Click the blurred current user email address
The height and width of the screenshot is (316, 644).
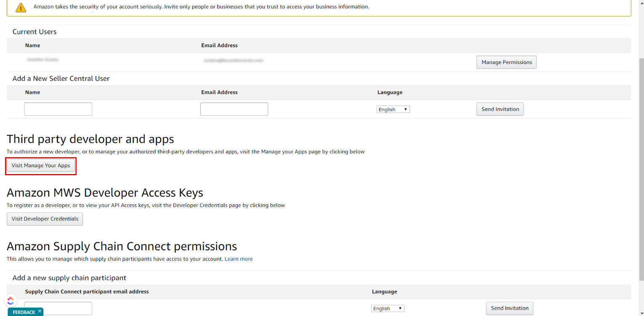coord(233,60)
